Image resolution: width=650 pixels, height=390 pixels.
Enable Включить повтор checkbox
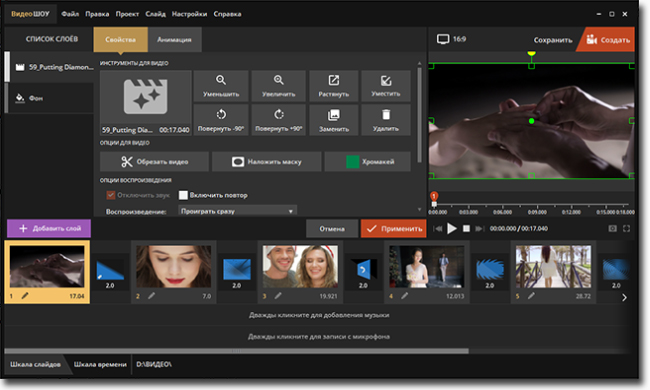pyautogui.click(x=183, y=195)
